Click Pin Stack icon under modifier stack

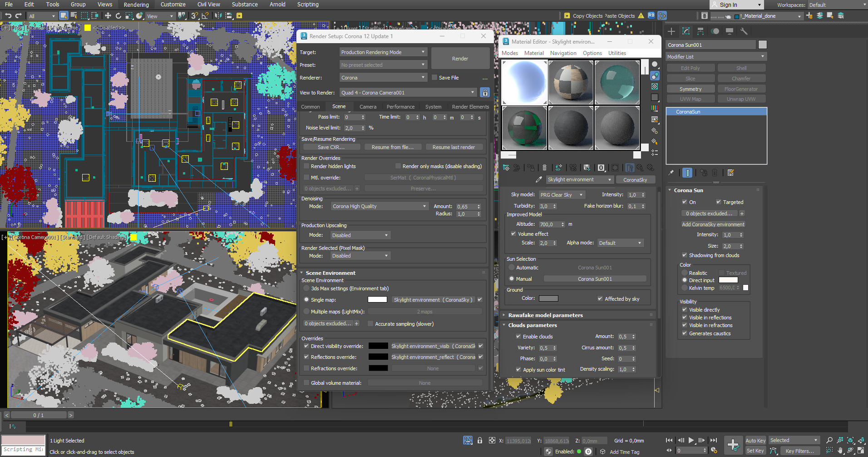[x=671, y=173]
